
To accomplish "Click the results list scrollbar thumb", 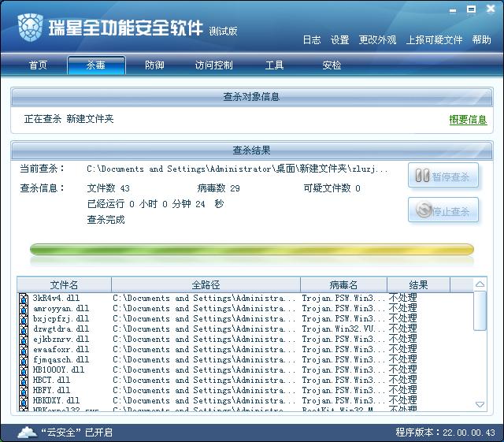I will pyautogui.click(x=480, y=310).
